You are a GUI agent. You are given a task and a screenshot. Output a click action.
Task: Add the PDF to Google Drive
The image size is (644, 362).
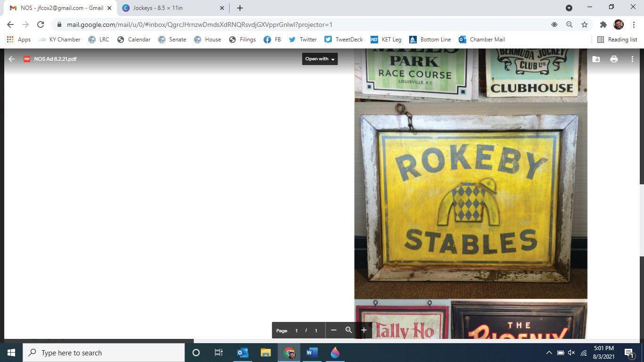596,59
